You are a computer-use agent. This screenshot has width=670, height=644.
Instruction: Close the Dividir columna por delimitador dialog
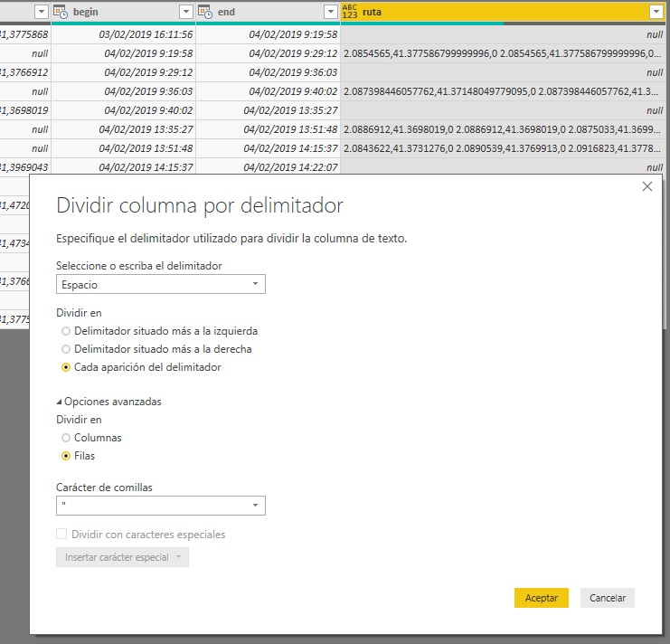[646, 186]
